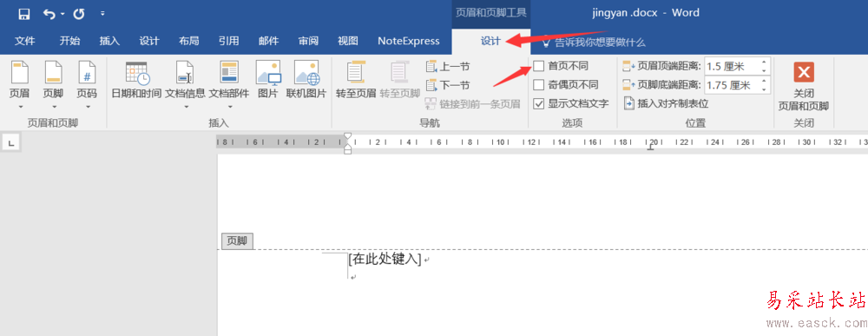Uncheck the 显示文档文字 checkbox
Image resolution: width=868 pixels, height=336 pixels.
pyautogui.click(x=539, y=103)
